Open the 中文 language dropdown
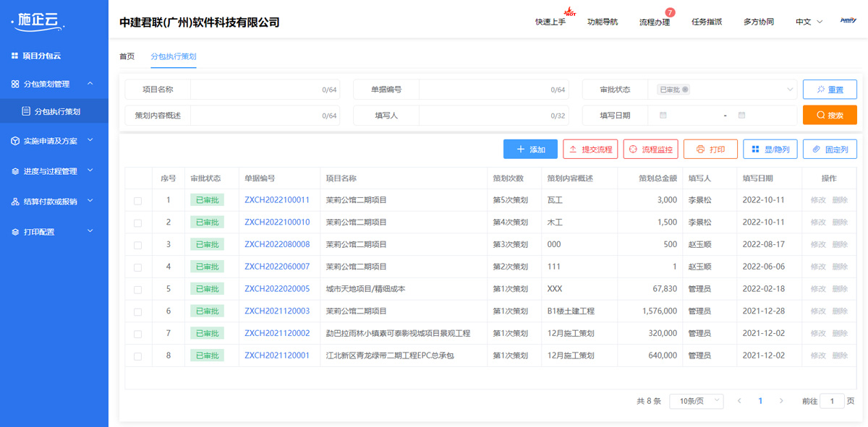The height and width of the screenshot is (427, 868). 809,22
